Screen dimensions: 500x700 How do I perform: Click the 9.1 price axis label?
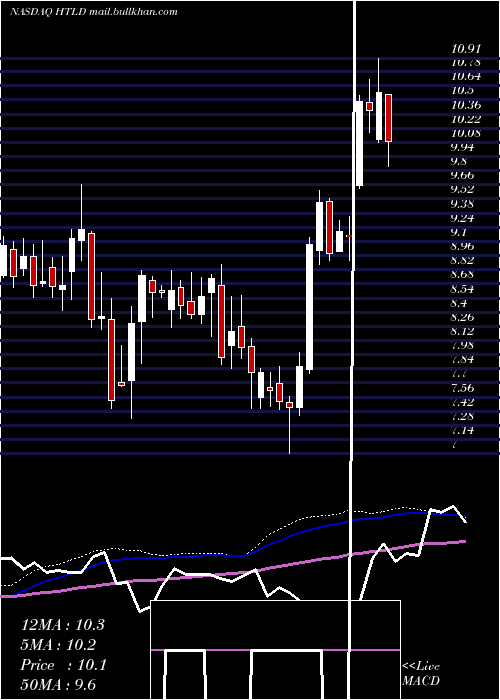point(459,232)
